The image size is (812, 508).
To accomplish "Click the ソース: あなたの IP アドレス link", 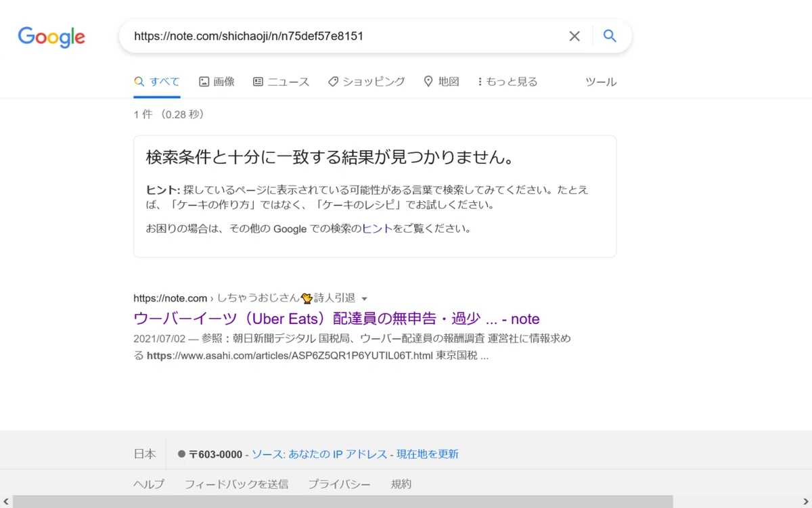I will pos(319,454).
